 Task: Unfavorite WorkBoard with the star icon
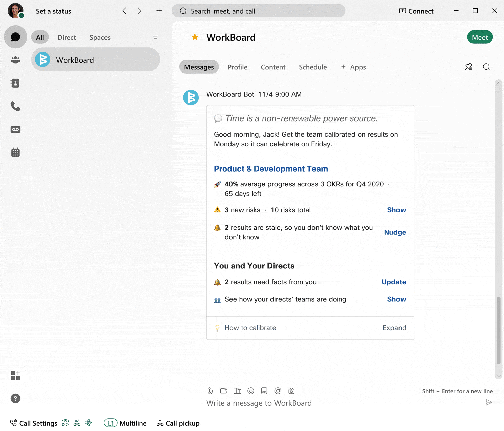pyautogui.click(x=195, y=37)
